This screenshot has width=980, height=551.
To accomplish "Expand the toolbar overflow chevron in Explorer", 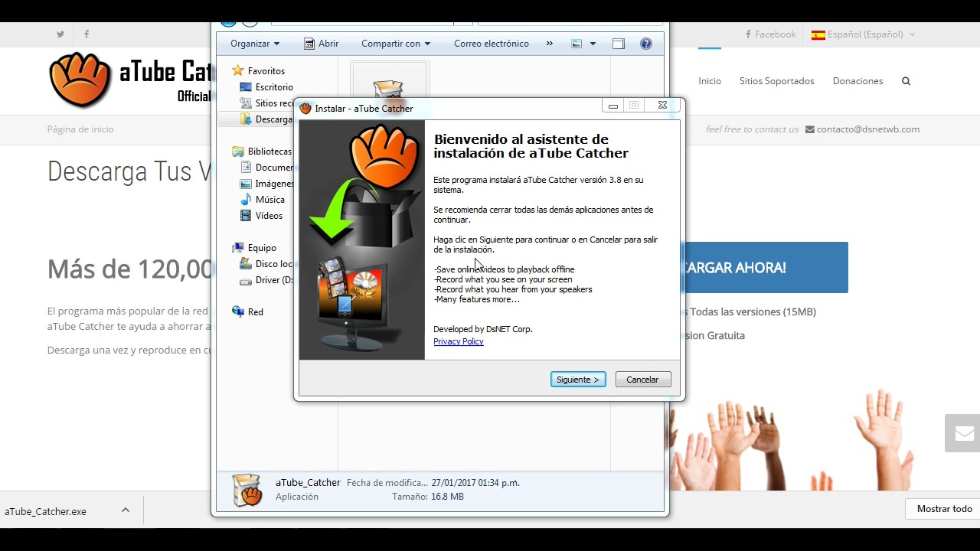I will pos(549,44).
